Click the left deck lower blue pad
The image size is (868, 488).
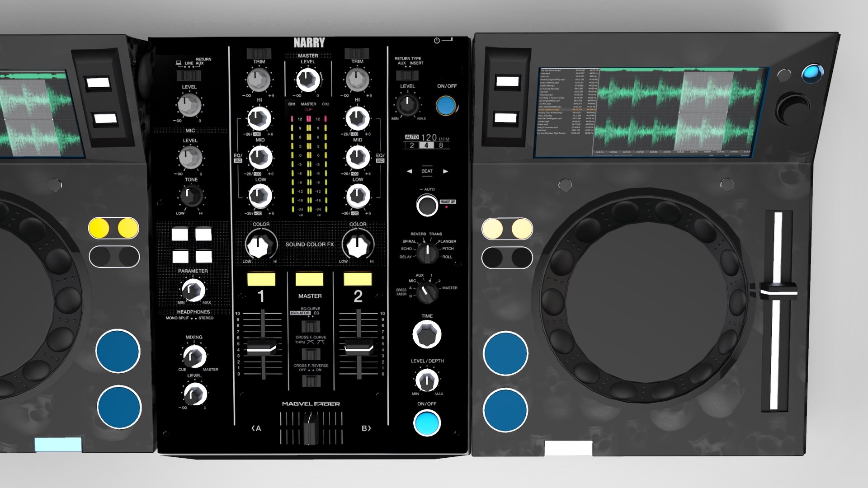pos(119,407)
